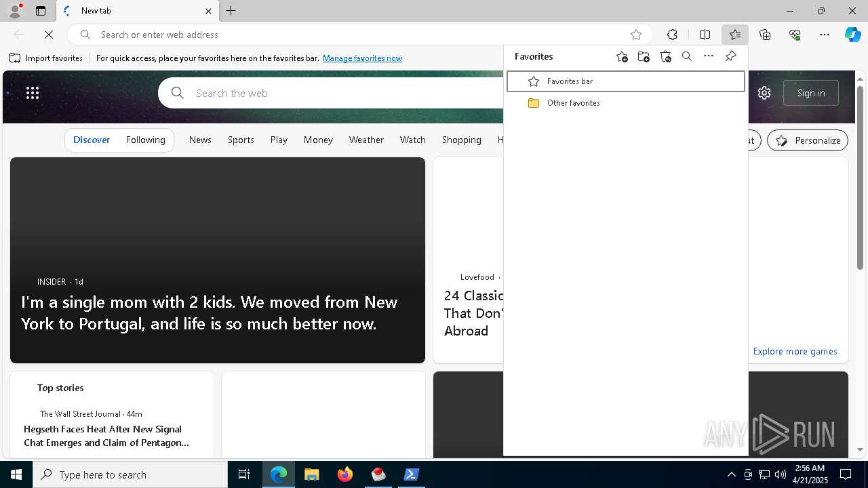The height and width of the screenshot is (488, 868).
Task: Open the notification center icon
Action: point(846,474)
